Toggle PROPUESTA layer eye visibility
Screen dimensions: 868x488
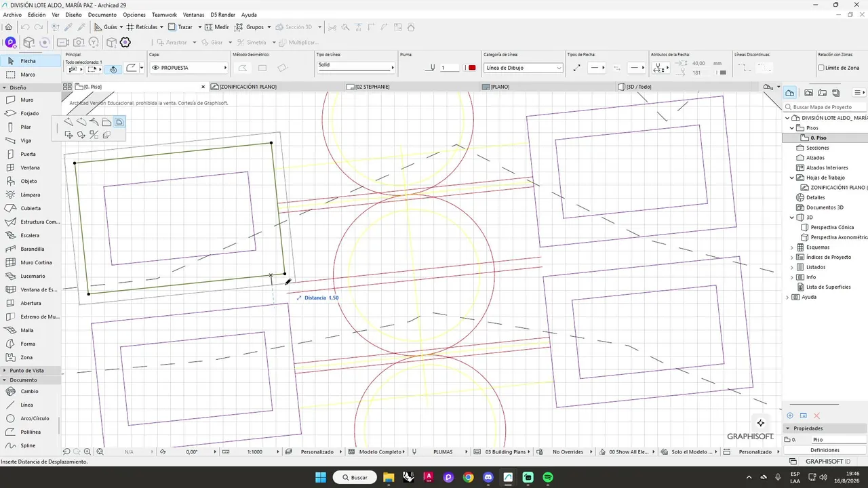155,68
